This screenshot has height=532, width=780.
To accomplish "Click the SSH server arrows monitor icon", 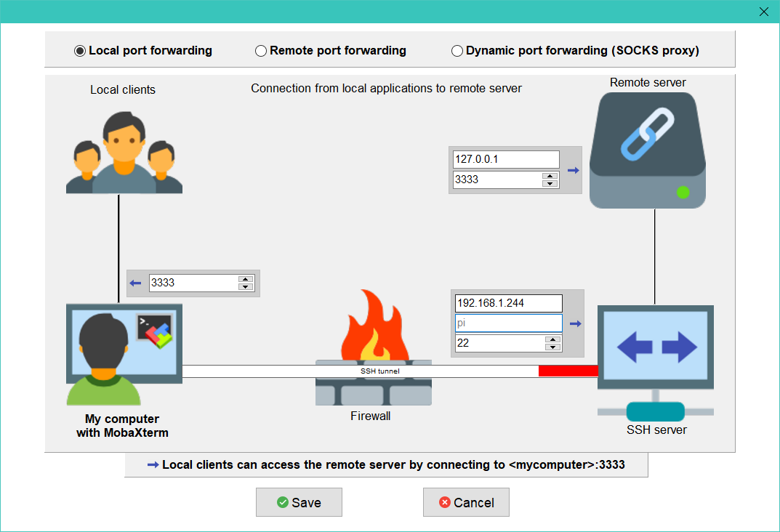I will click(x=656, y=349).
